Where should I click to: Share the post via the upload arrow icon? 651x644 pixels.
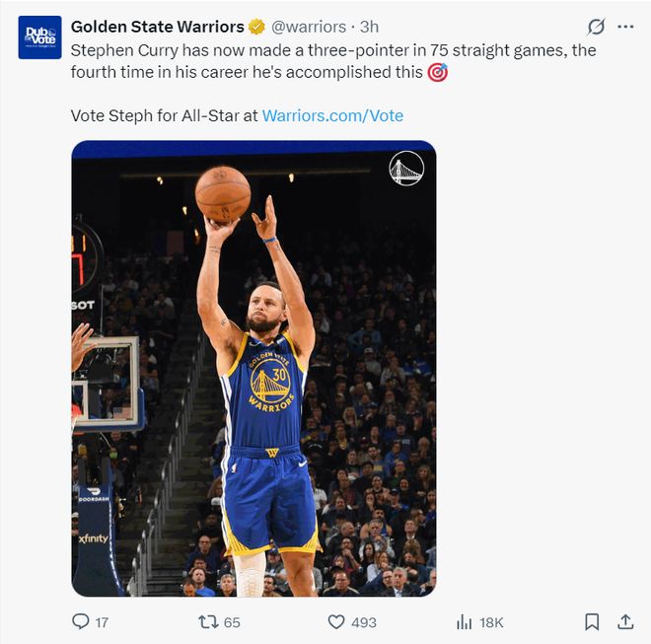point(625,621)
